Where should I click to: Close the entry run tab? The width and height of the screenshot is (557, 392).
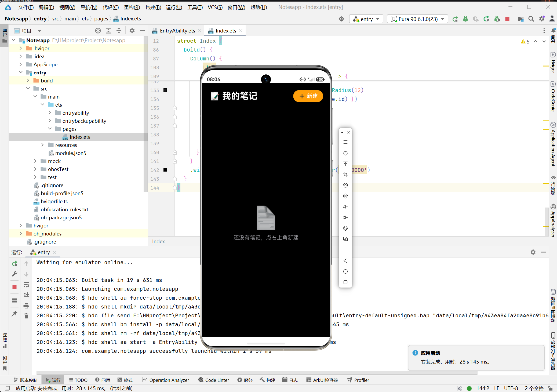point(54,252)
